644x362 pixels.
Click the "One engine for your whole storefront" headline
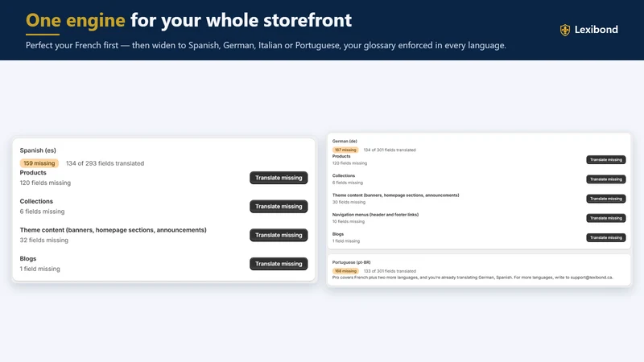[x=188, y=20]
